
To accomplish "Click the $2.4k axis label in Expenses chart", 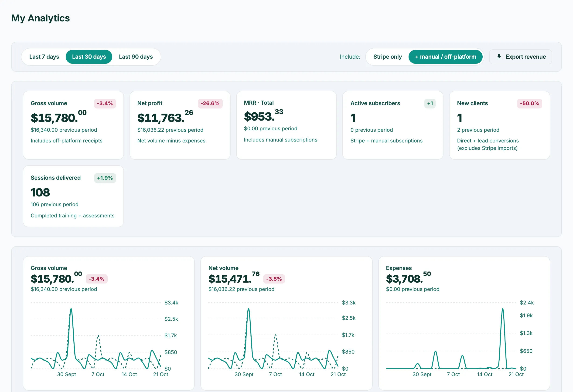I will 527,303.
